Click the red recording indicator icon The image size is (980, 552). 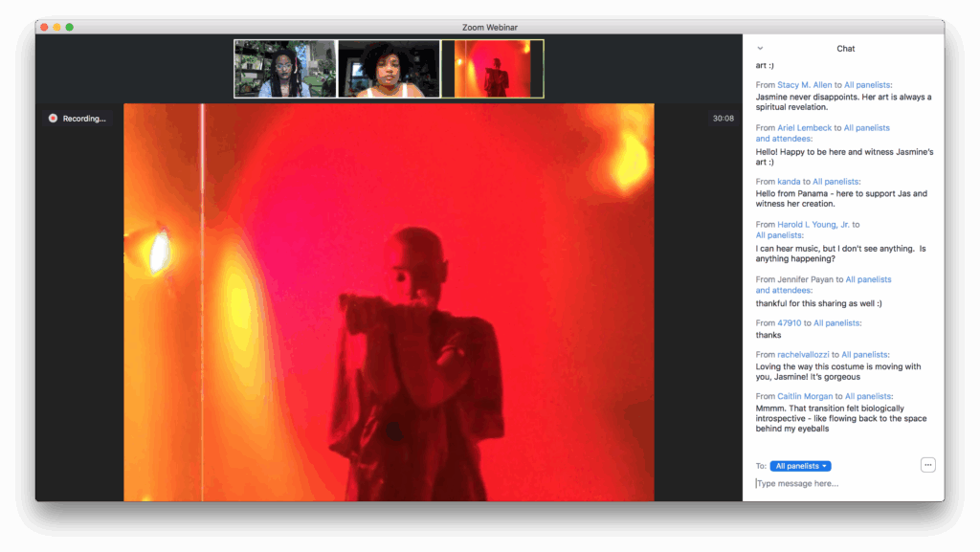[x=53, y=119]
